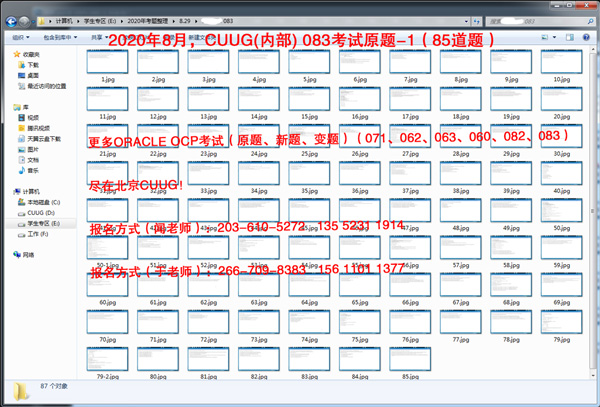Select thumbnail 59.jpg

pyautogui.click(x=561, y=247)
